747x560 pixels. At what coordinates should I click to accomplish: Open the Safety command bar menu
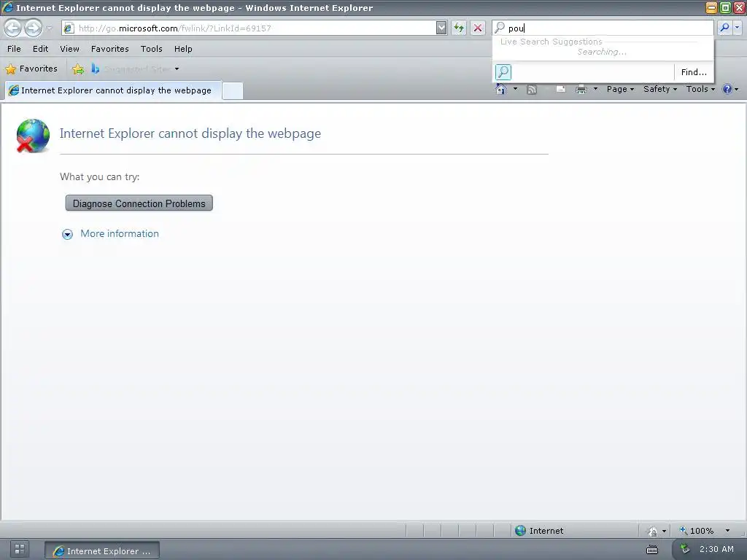(x=659, y=89)
